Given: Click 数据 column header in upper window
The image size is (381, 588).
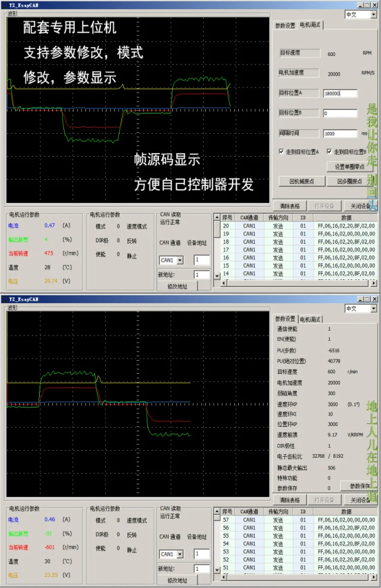Looking at the screenshot, I should tap(346, 218).
